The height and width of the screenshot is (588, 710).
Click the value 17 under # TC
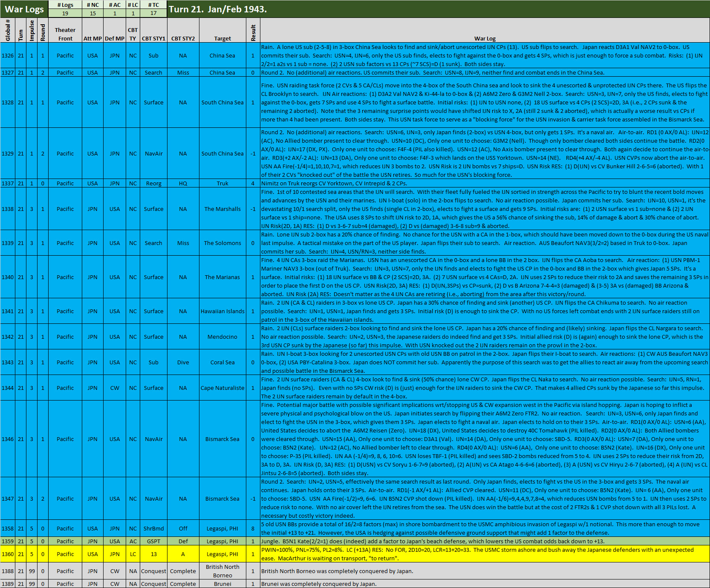(153, 13)
